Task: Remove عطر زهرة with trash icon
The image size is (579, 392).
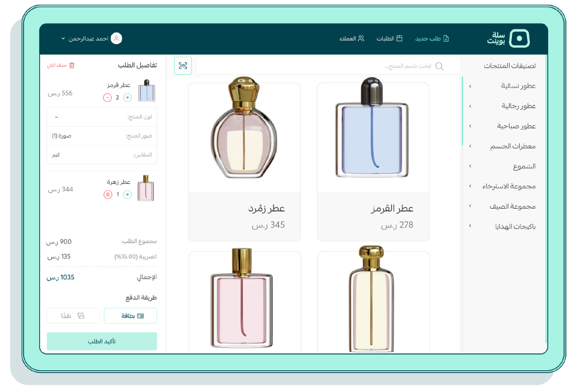Action: point(107,194)
